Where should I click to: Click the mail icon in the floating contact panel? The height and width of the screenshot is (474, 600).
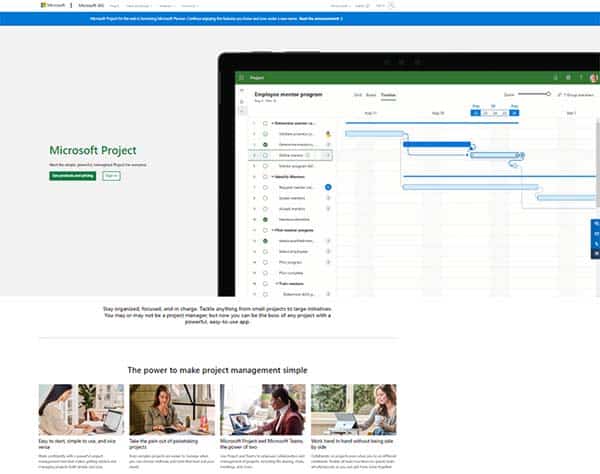pos(596,234)
